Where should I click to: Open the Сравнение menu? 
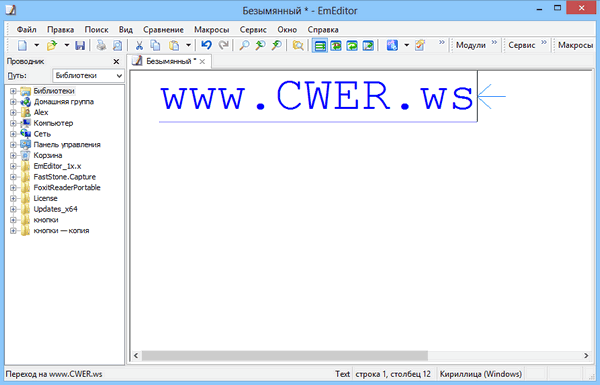coord(163,29)
